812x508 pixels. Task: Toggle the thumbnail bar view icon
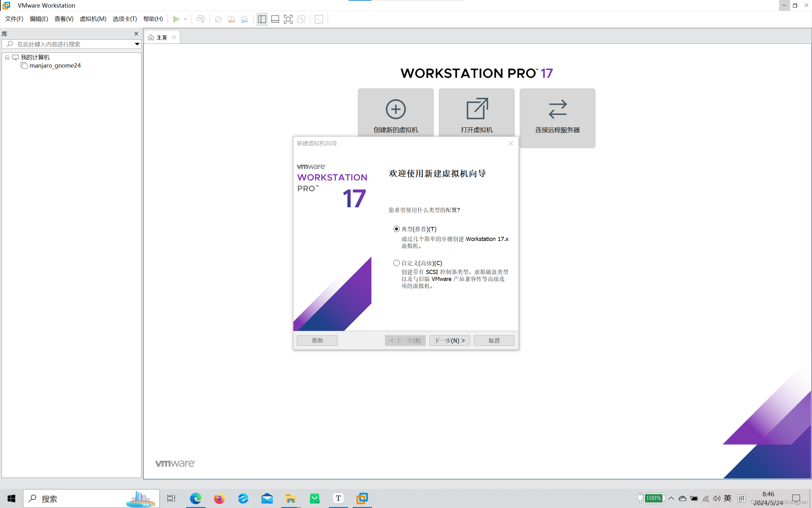pos(275,19)
